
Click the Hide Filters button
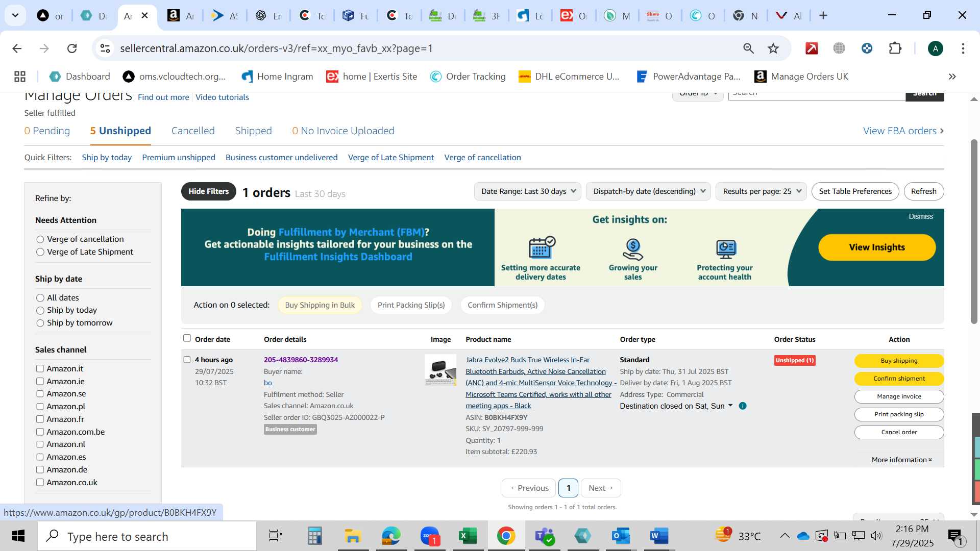coord(208,191)
